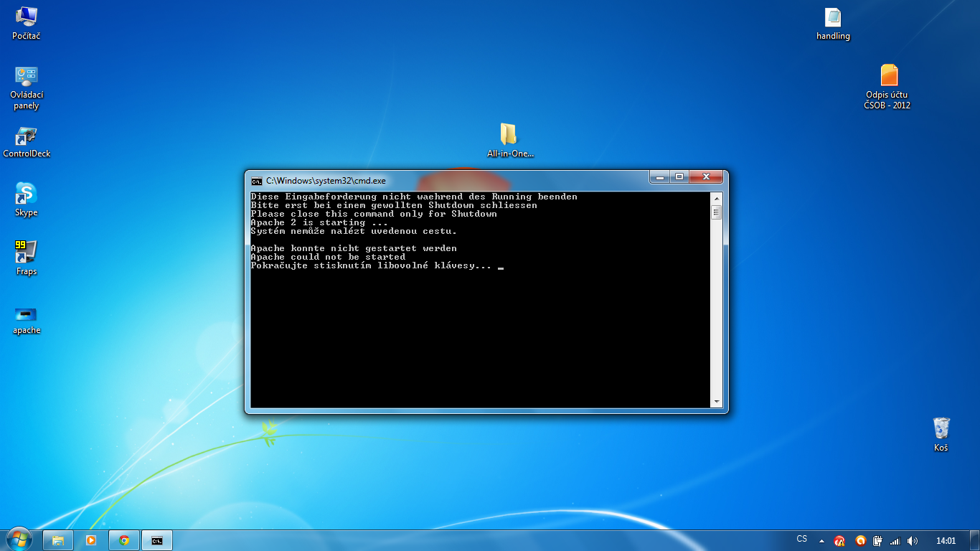
Task: Minimize the cmd.exe window
Action: [659, 176]
